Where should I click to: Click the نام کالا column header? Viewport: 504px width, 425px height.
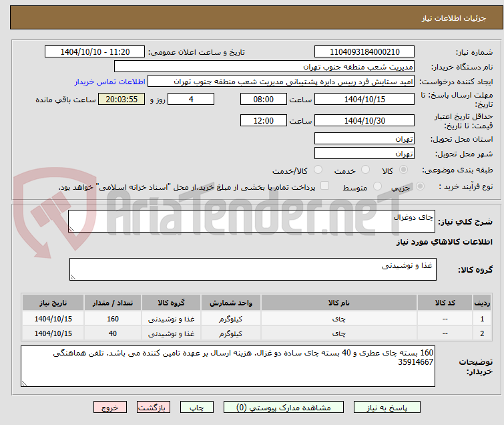point(339,303)
